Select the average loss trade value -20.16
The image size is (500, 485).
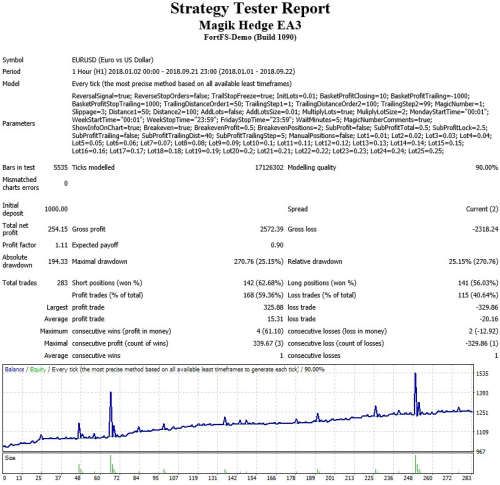[489, 319]
